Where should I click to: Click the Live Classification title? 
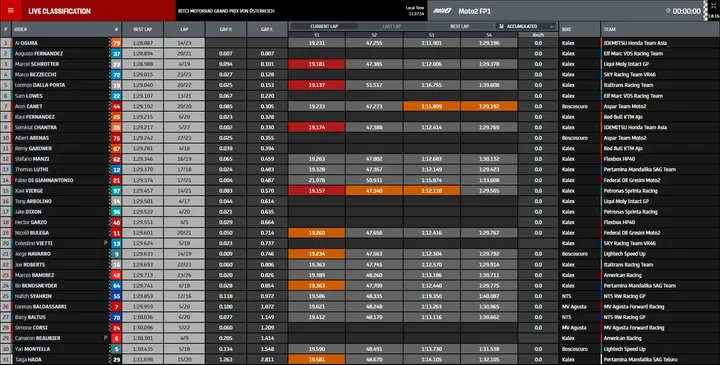coord(59,11)
